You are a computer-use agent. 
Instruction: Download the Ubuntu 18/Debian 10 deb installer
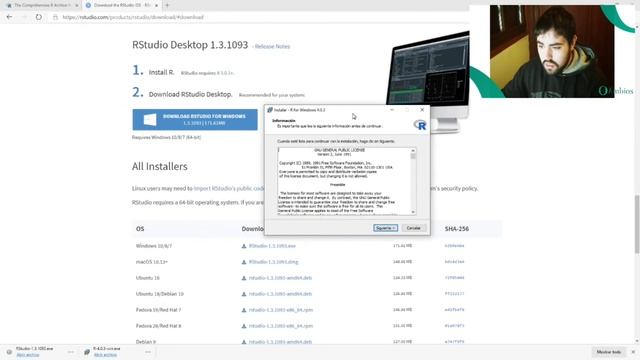point(280,293)
